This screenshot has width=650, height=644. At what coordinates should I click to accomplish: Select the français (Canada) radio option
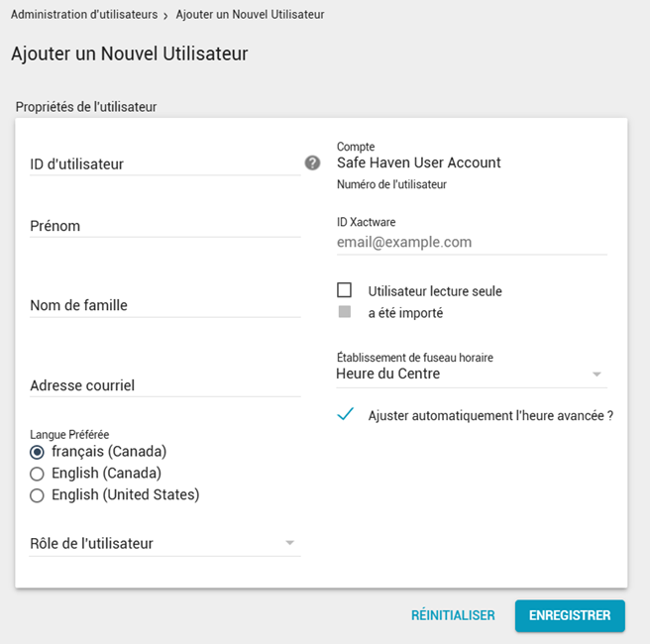point(38,452)
